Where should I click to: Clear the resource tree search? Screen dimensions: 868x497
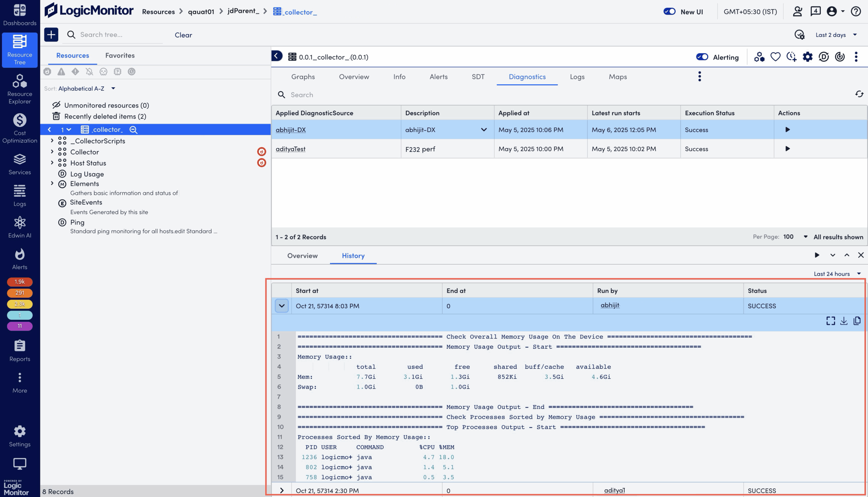(183, 35)
